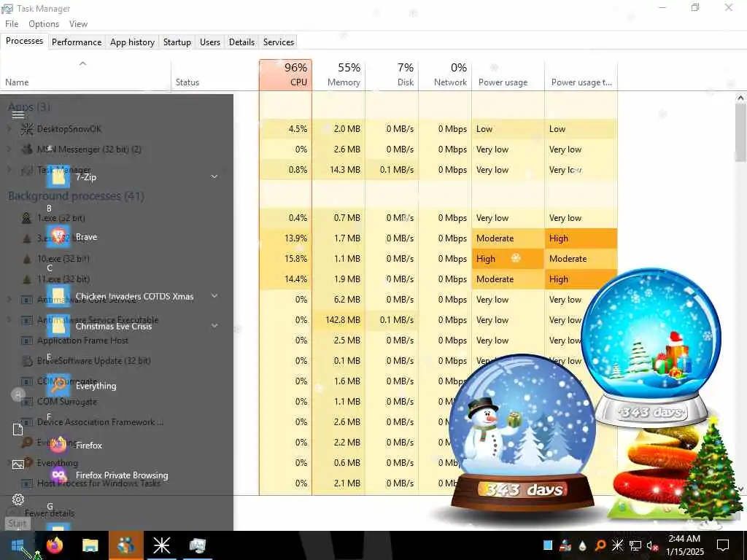Expand Christmas Eve Crisis folder chevron
The width and height of the screenshot is (747, 560).
(x=214, y=326)
